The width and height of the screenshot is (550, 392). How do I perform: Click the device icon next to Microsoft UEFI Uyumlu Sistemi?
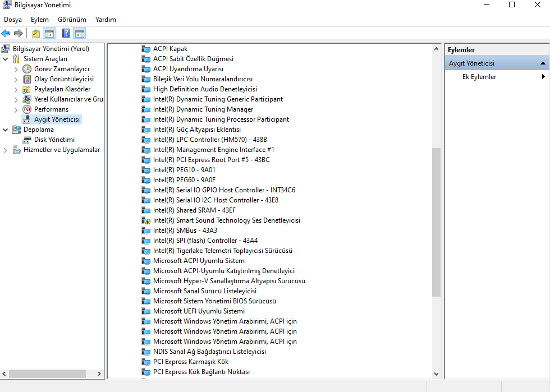coord(146,311)
